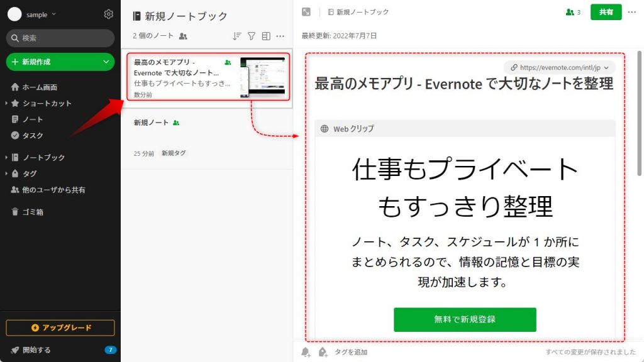Click the green 共有 button
The height and width of the screenshot is (362, 644).
click(x=606, y=12)
